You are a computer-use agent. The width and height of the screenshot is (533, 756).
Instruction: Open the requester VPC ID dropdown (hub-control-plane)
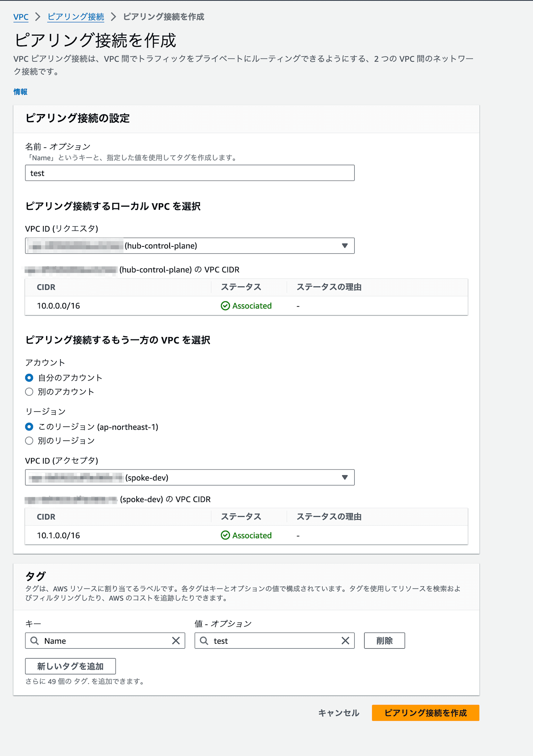190,246
